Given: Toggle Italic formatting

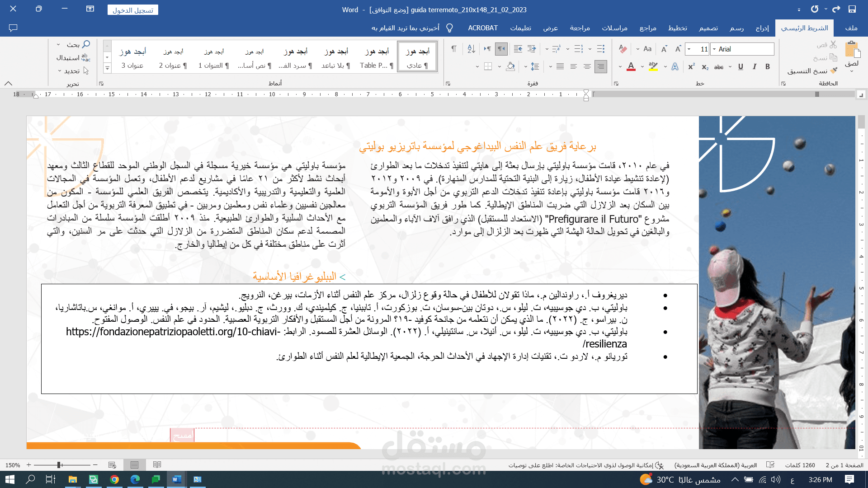Looking at the screenshot, I should tap(754, 66).
